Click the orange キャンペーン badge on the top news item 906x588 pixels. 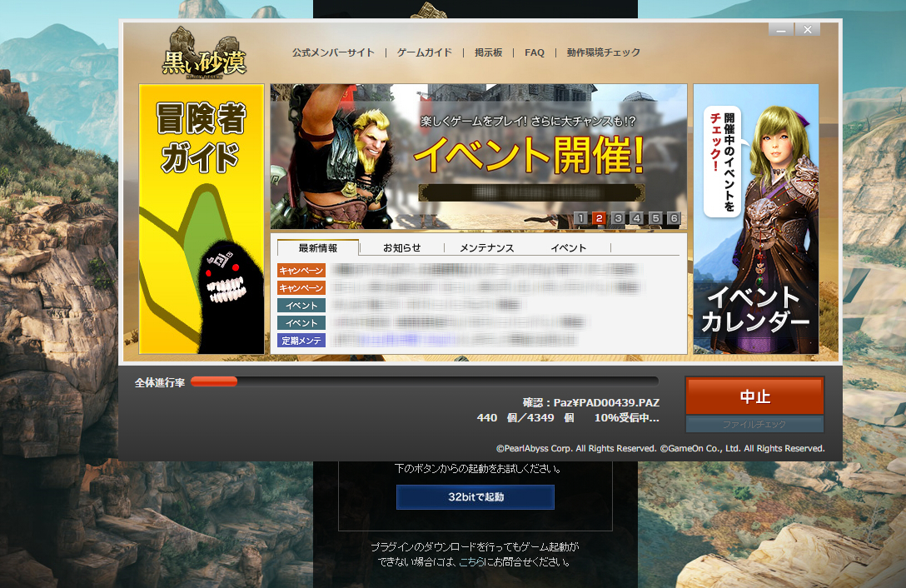tap(301, 270)
